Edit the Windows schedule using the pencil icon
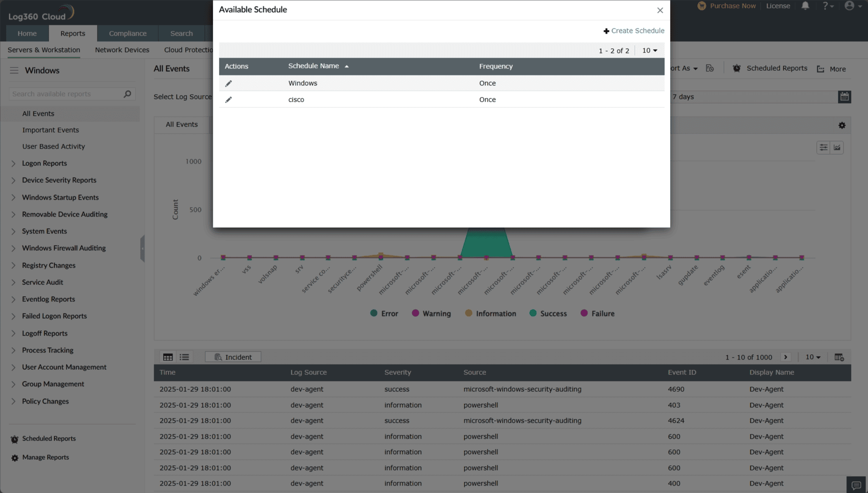This screenshot has height=493, width=868. pyautogui.click(x=228, y=83)
